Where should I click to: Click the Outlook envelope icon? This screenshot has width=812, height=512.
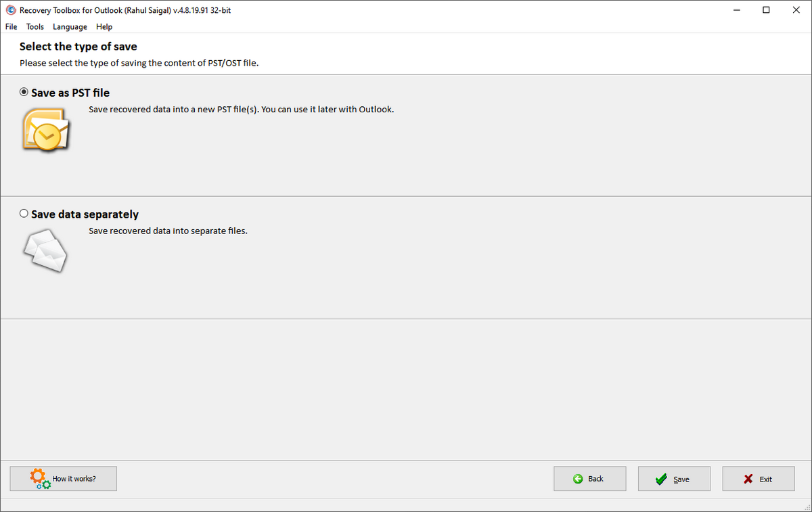(x=46, y=129)
